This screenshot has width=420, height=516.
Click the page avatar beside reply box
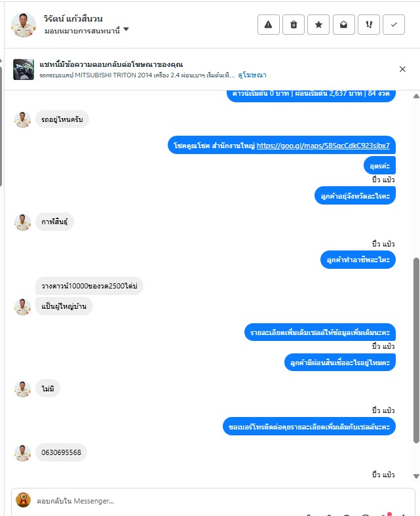click(x=23, y=500)
